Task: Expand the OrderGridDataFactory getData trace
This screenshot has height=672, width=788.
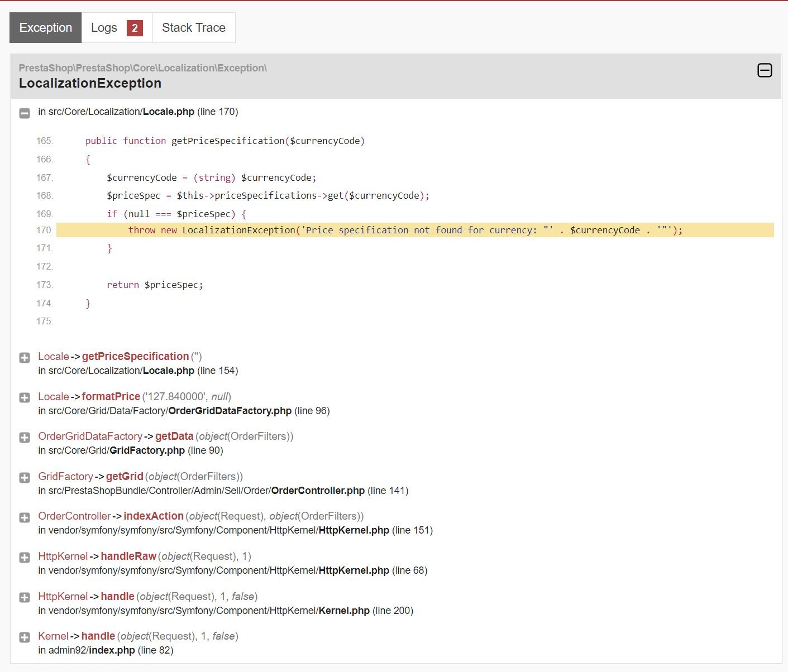Action: click(x=25, y=438)
